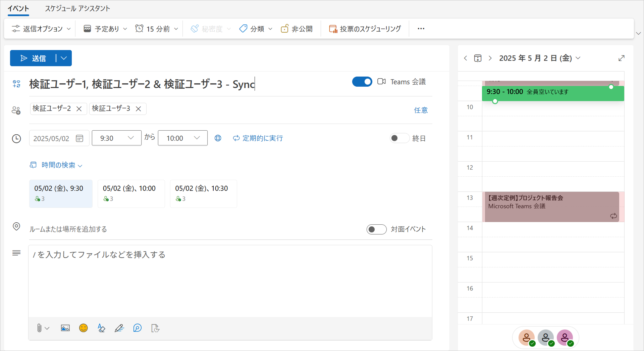Expand the 15 分前 reminder dropdown

point(157,29)
